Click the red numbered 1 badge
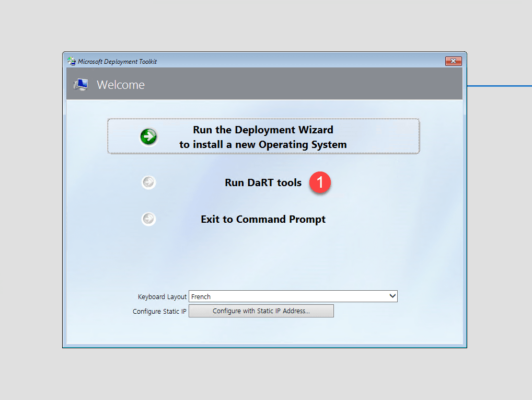 320,183
